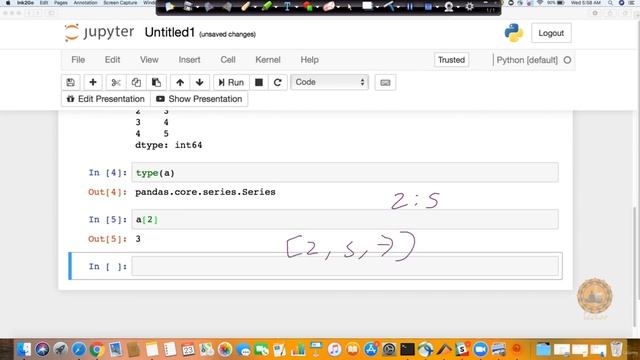
Task: Click the dtype: int64 output text
Action: [x=169, y=145]
